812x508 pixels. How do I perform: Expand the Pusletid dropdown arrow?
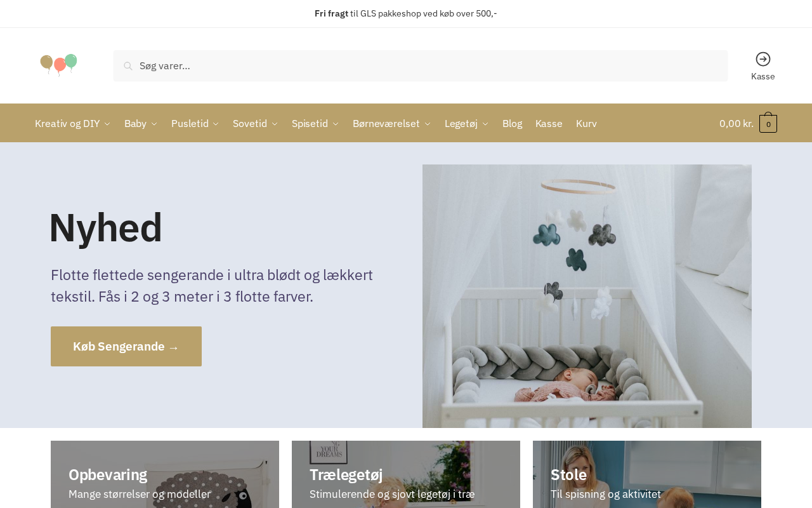(x=216, y=124)
